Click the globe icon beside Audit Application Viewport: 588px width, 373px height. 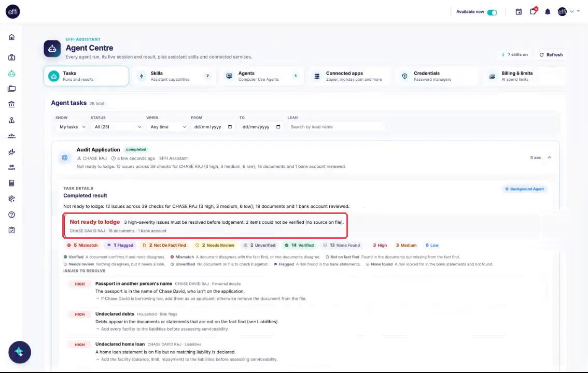click(x=64, y=157)
